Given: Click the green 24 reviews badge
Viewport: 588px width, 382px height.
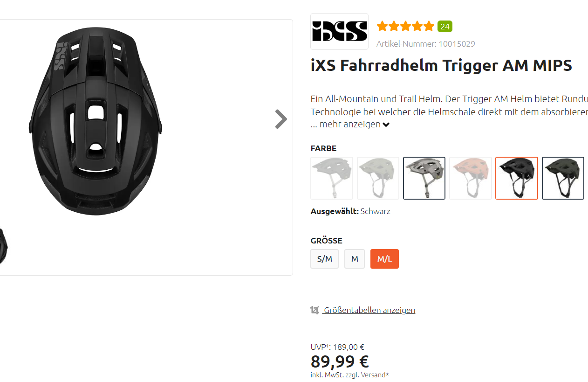Looking at the screenshot, I should tap(445, 26).
